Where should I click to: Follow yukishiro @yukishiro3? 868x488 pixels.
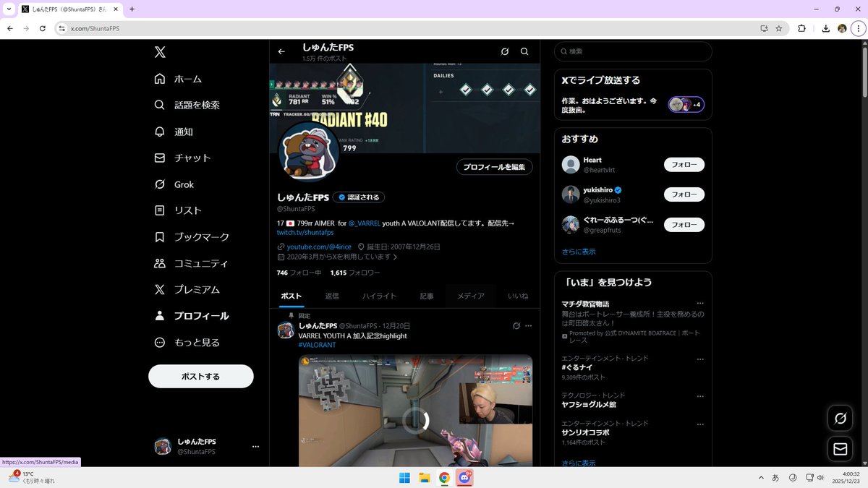[684, 194]
